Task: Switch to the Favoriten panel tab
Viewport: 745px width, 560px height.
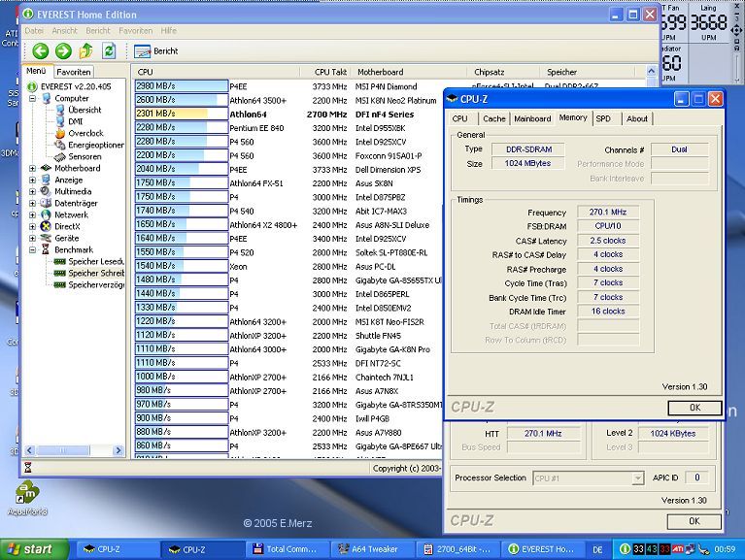Action: (74, 72)
